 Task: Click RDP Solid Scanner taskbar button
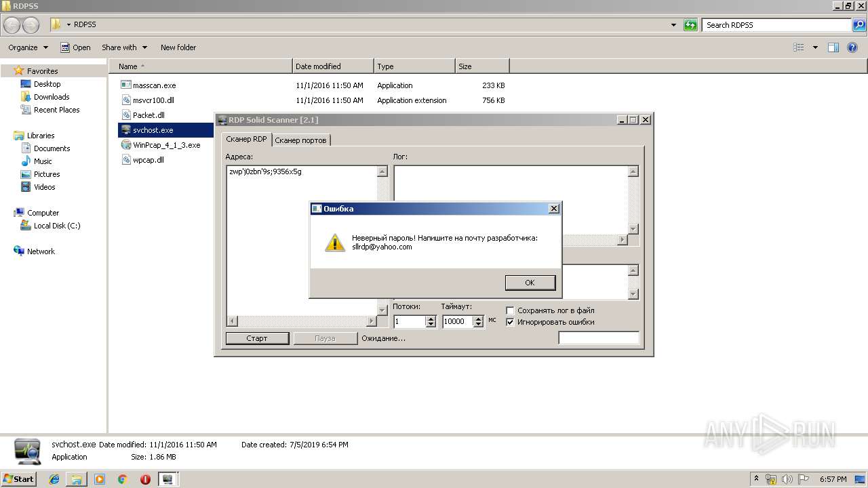coord(167,479)
